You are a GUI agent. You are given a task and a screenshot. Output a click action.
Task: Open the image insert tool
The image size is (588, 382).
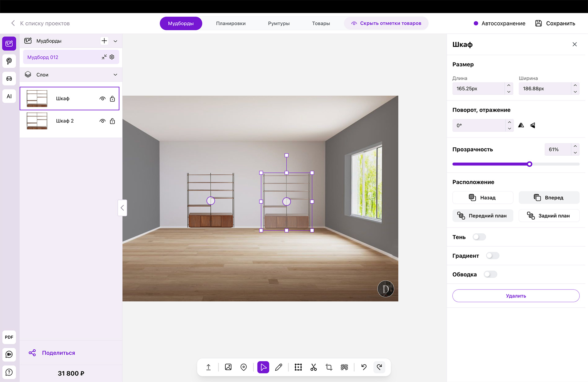pyautogui.click(x=228, y=367)
